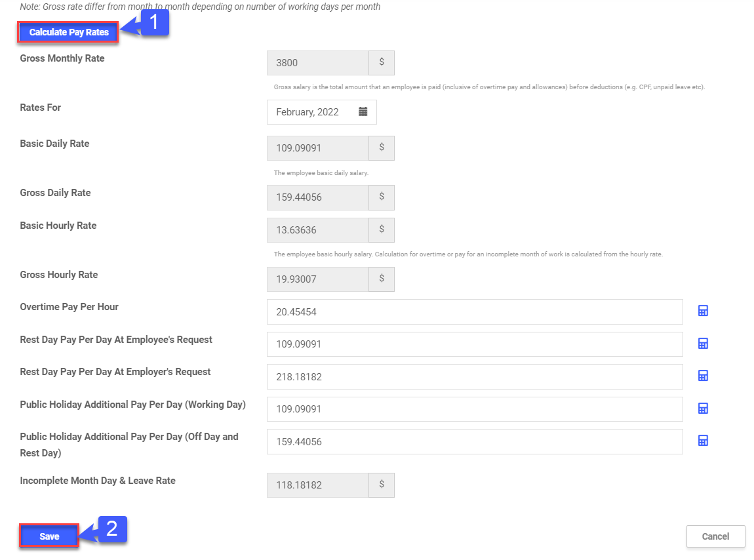This screenshot has width=754, height=560.
Task: Calculate Public Holiday Pay for Off Day
Action: pos(703,441)
